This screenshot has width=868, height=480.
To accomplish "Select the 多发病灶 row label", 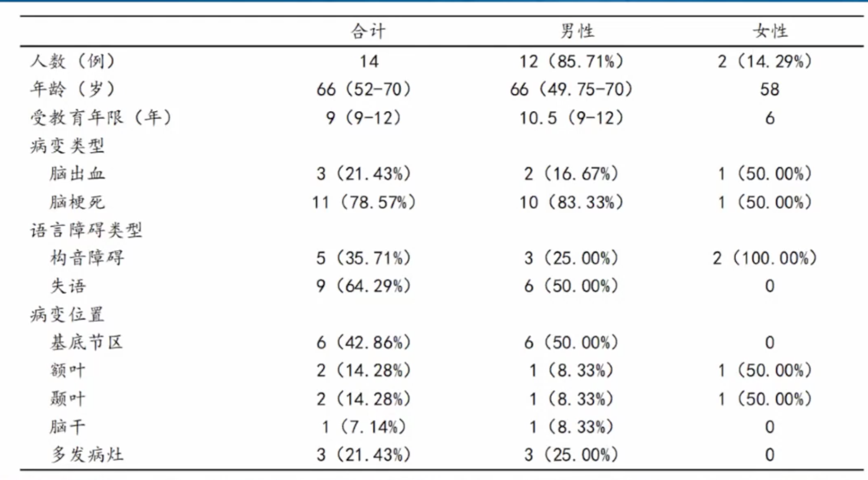I will click(x=87, y=454).
